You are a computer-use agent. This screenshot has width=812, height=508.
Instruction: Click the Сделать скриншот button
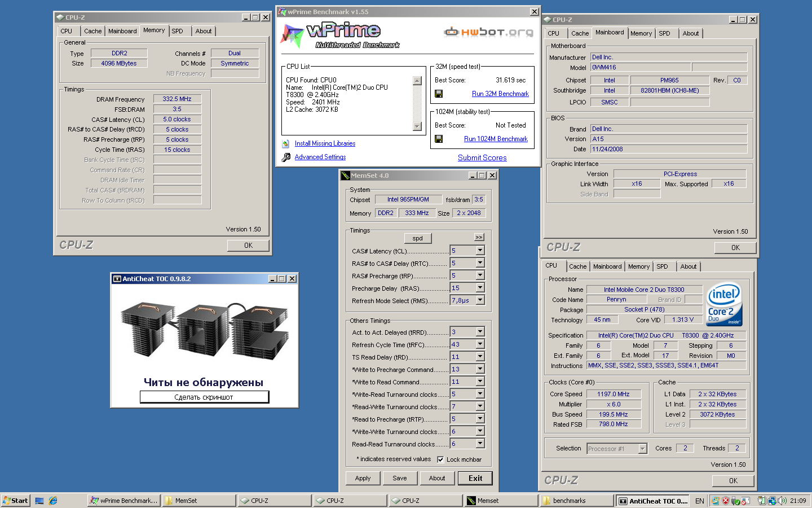coord(204,397)
